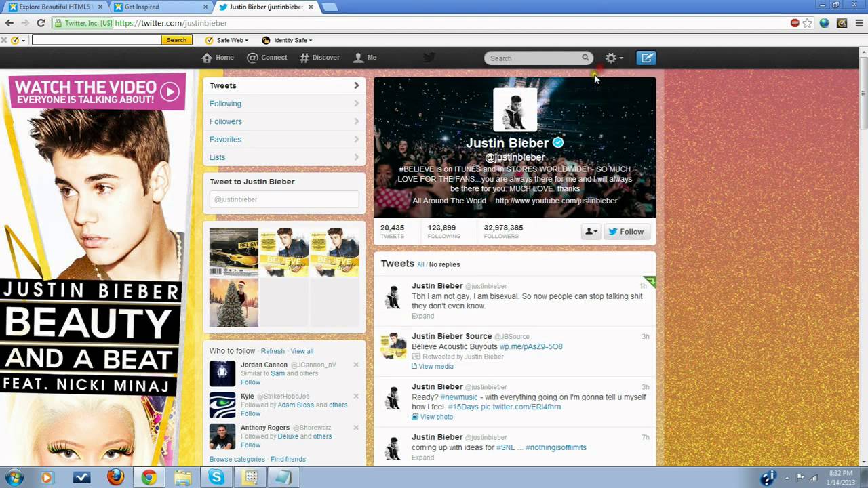This screenshot has width=868, height=488.
Task: Reload the page with refresh icon
Action: pyautogui.click(x=41, y=23)
